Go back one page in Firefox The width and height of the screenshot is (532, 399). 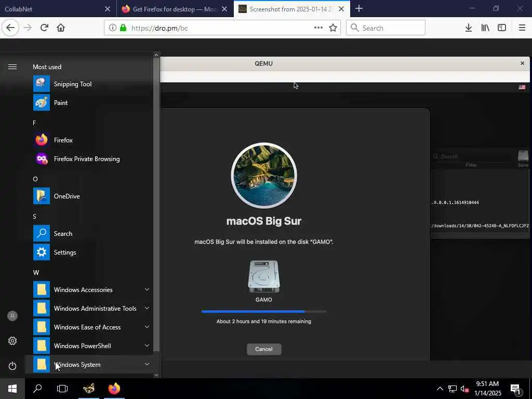click(10, 28)
